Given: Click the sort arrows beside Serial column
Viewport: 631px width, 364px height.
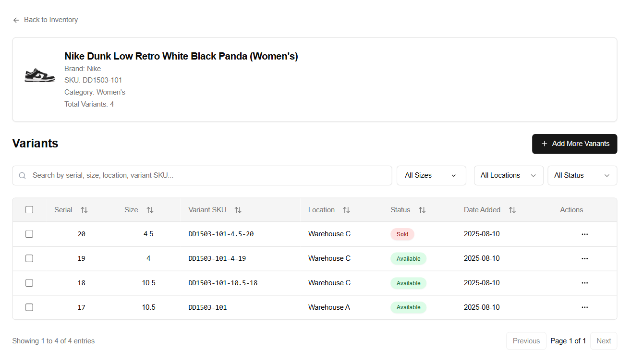Looking at the screenshot, I should [x=84, y=210].
